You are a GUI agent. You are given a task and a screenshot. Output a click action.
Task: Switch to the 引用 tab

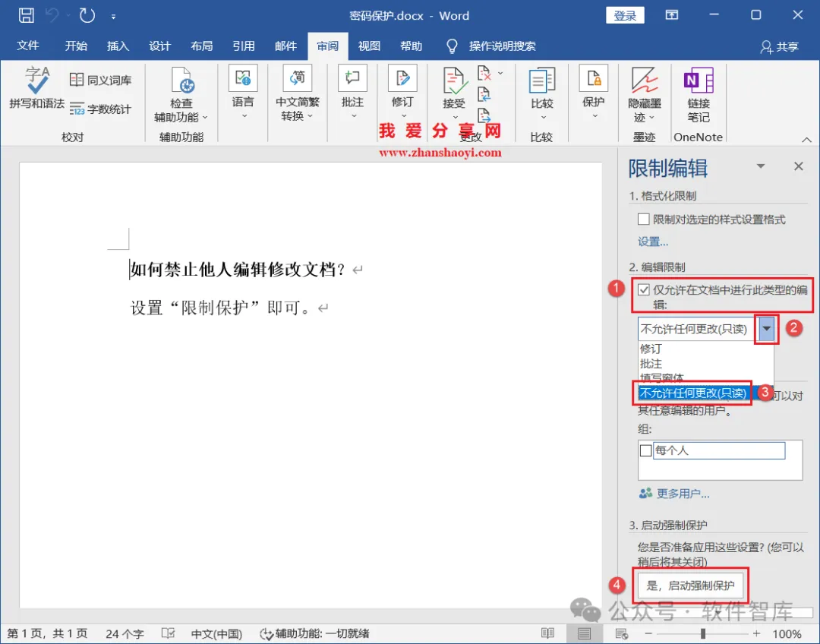[244, 46]
